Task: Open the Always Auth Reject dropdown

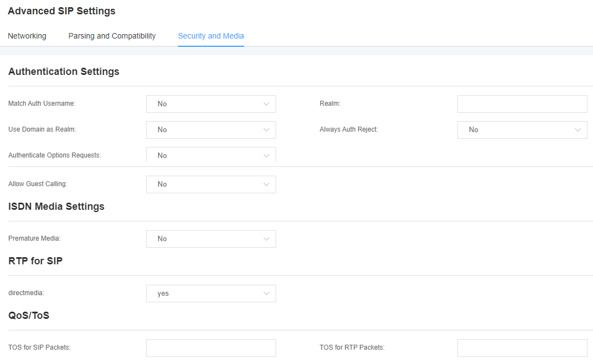Action: [x=522, y=129]
